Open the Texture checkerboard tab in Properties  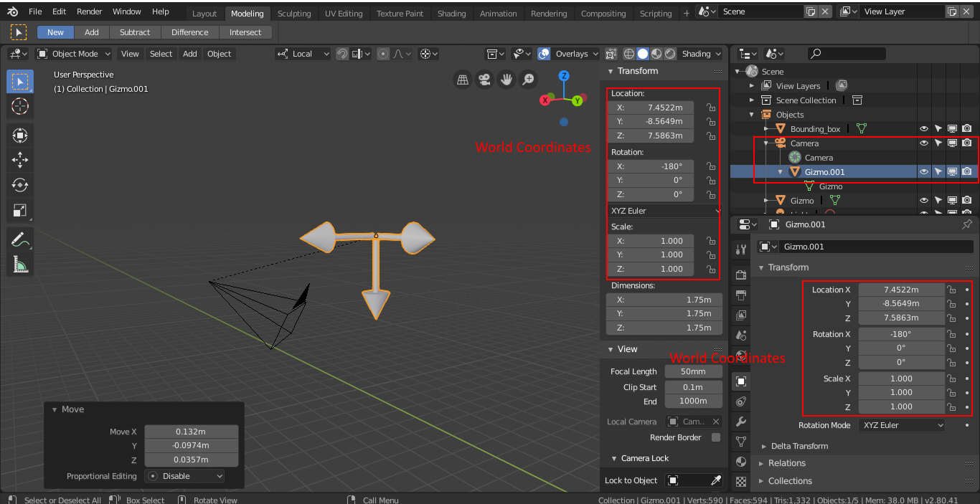pyautogui.click(x=741, y=482)
